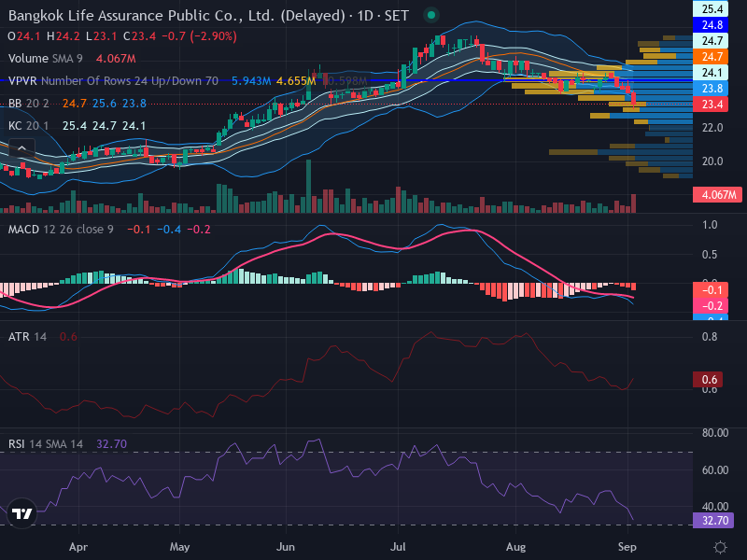The image size is (747, 560).
Task: Click the ATR 0.6 scale tag
Action: [709, 380]
